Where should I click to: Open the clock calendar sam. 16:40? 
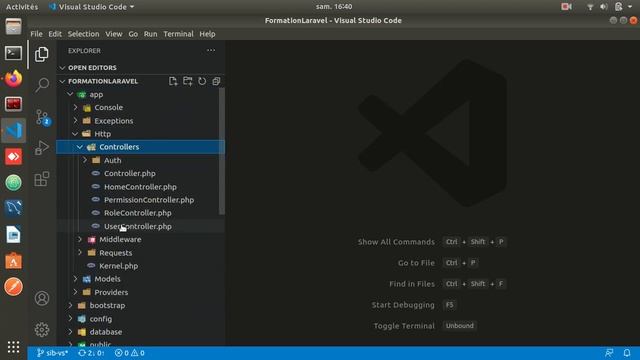334,7
